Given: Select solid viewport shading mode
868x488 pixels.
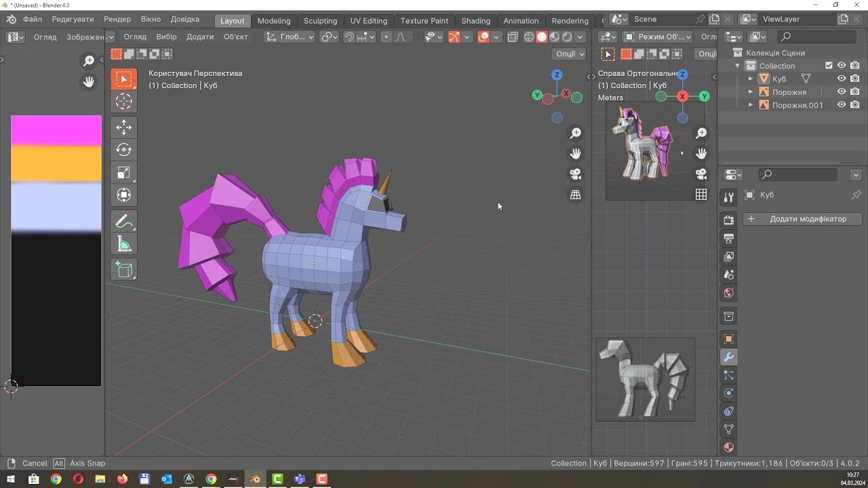Looking at the screenshot, I should pos(542,37).
